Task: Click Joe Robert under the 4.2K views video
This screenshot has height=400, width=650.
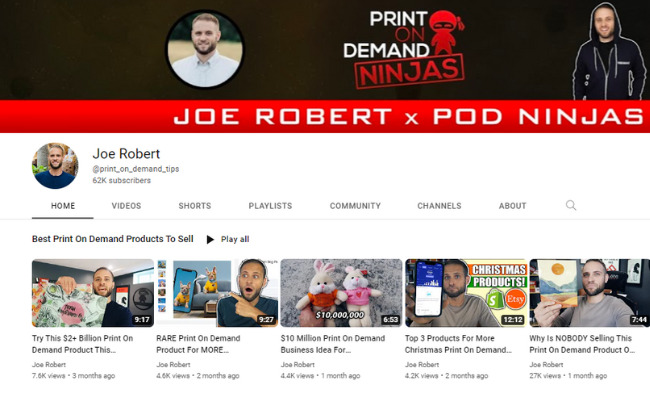Action: tap(422, 365)
